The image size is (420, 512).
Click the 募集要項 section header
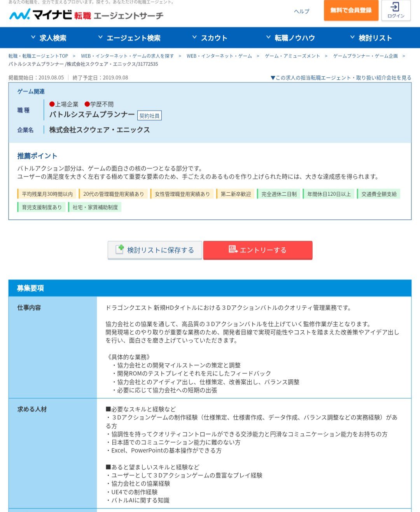tap(30, 288)
